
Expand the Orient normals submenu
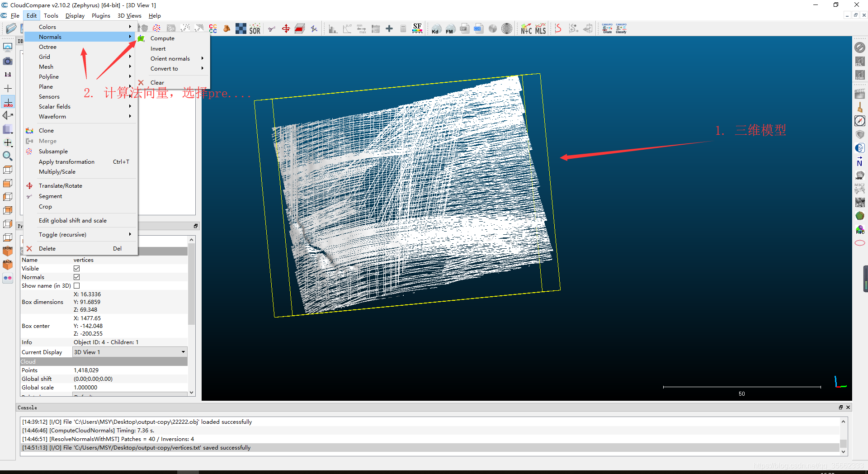coord(174,59)
